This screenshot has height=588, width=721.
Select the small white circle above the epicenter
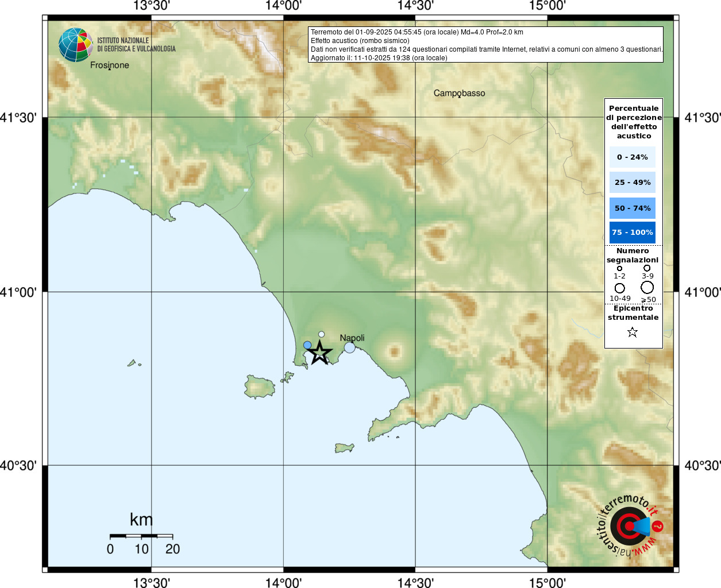322,334
